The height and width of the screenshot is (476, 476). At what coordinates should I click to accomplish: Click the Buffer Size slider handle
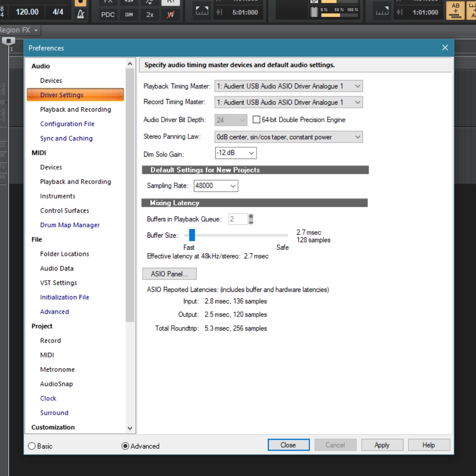pos(192,235)
